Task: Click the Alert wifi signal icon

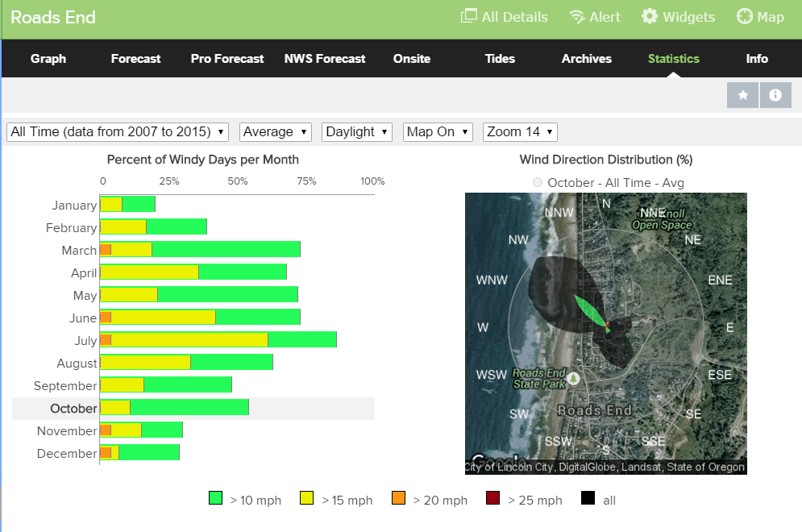Action: coord(576,17)
